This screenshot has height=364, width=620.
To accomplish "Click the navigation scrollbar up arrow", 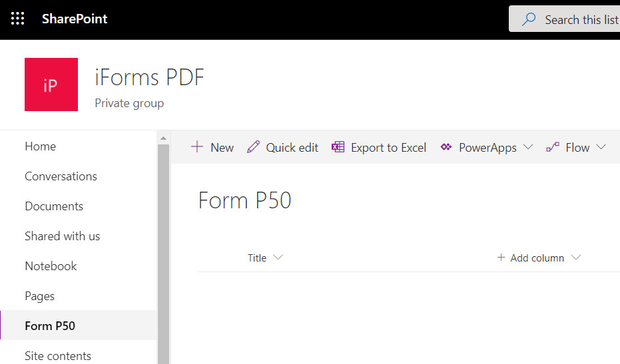I will click(x=163, y=138).
